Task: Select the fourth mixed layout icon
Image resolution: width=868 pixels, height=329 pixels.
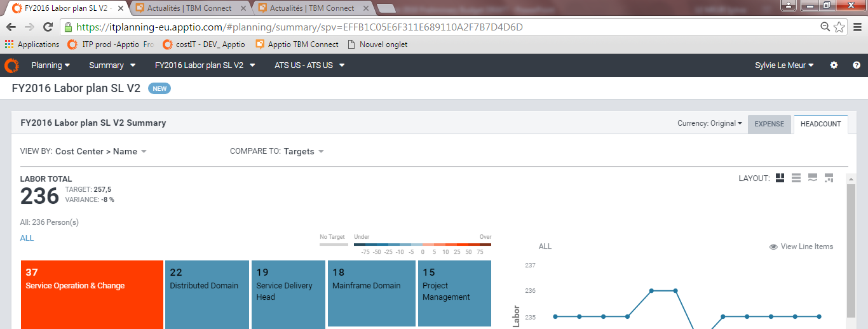Action: [829, 178]
